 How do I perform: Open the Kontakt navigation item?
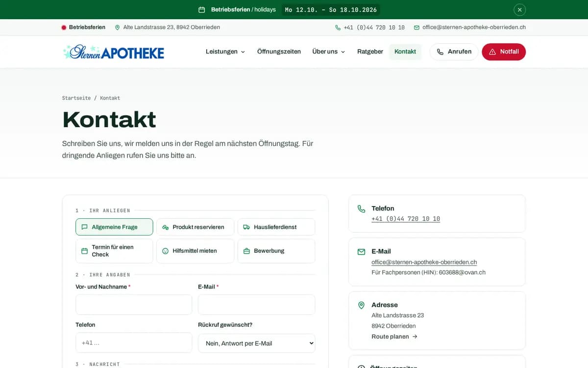coord(405,52)
